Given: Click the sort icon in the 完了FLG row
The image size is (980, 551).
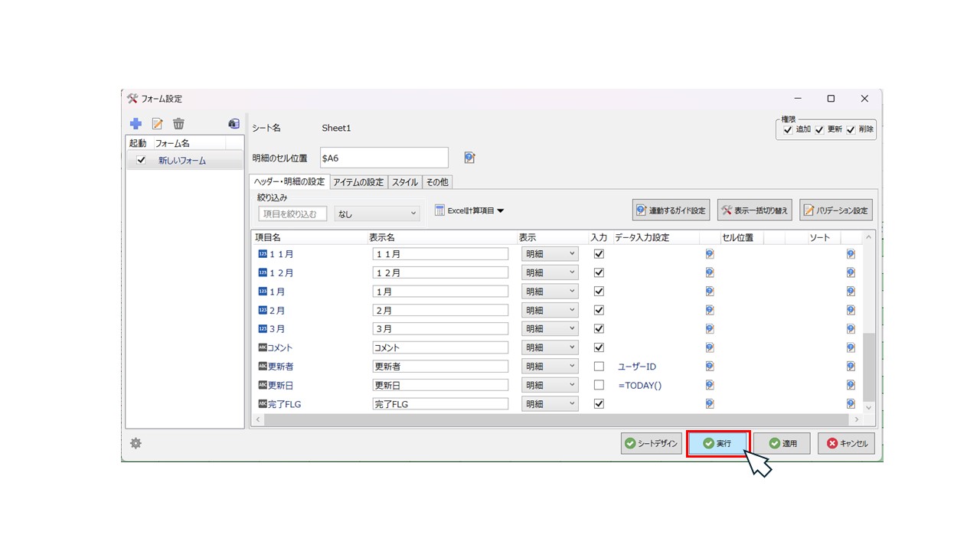Looking at the screenshot, I should click(x=851, y=403).
